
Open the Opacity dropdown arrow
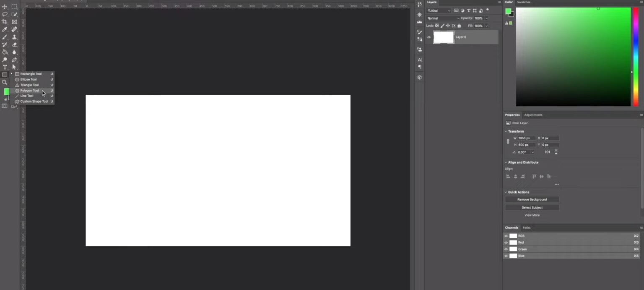[x=486, y=18]
